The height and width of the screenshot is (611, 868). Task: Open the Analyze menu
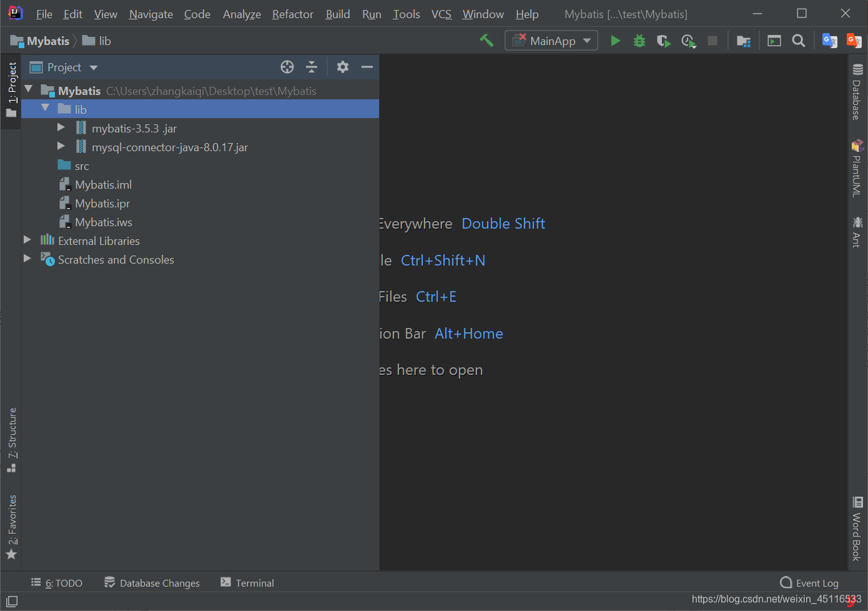[242, 14]
